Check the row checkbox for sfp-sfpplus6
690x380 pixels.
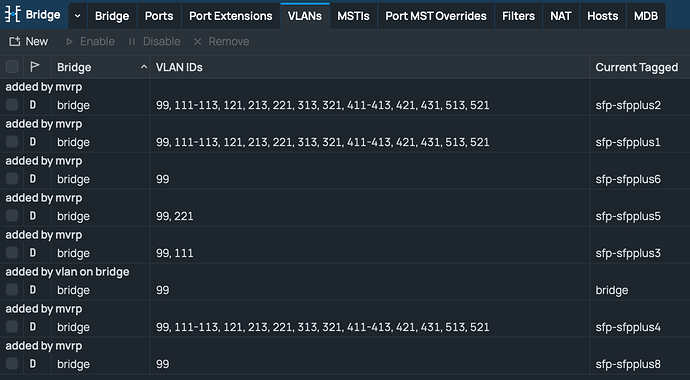[x=12, y=179]
